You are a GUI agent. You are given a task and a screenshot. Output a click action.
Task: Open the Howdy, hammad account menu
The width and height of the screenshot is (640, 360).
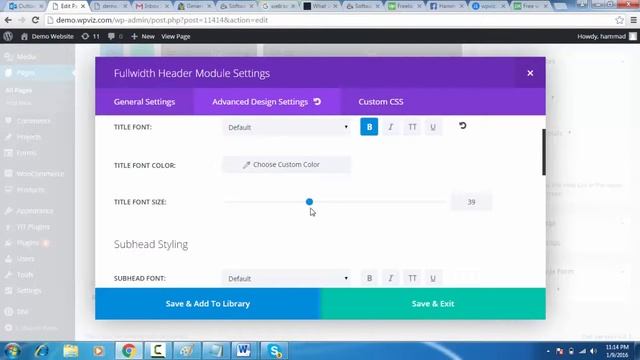point(607,36)
